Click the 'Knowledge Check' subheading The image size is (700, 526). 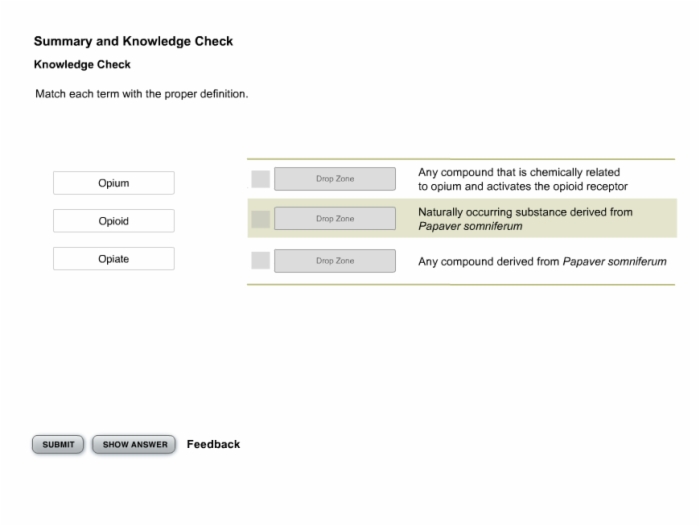click(82, 65)
